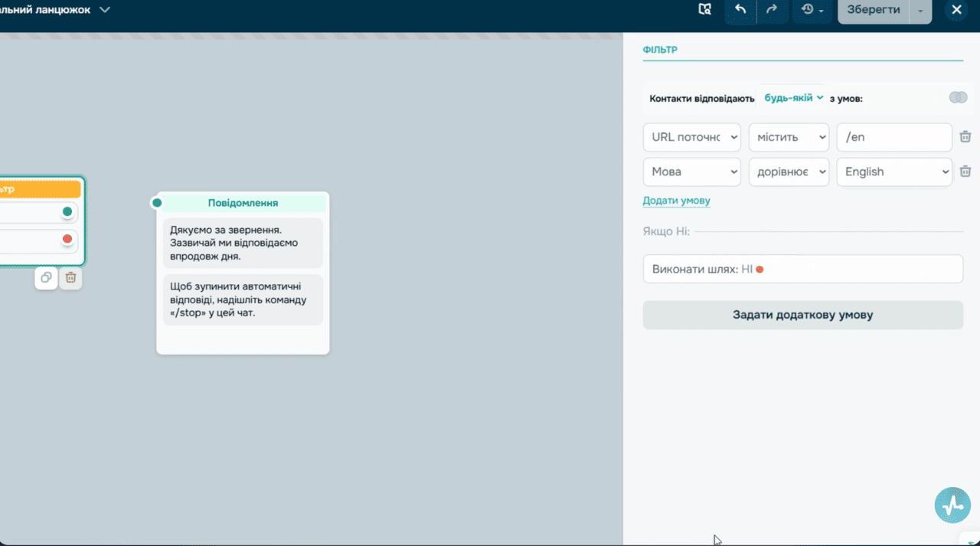Image resolution: width=980 pixels, height=546 pixels.
Task: Click the map search icon in top bar
Action: tap(704, 10)
